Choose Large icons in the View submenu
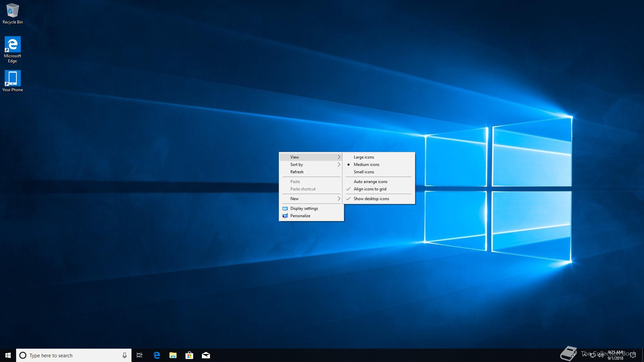Screen dimensions: 644x362 pos(364,157)
